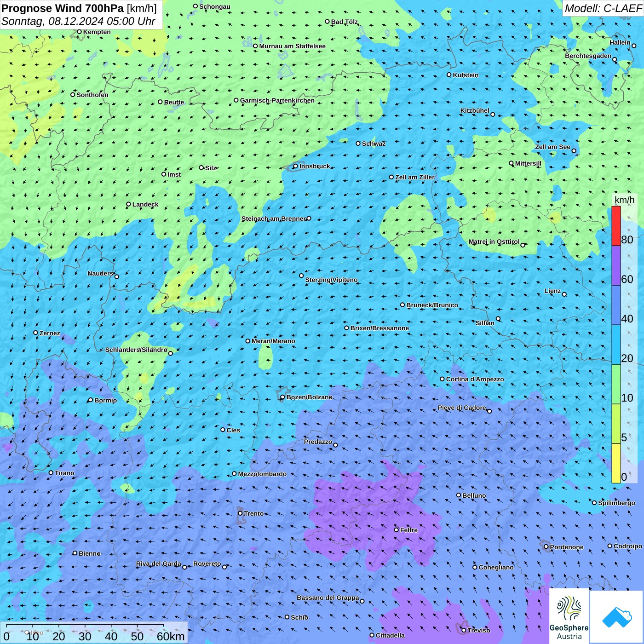This screenshot has width=644, height=644.
Task: Click the 'Steinach am Brenner' label
Action: pos(274,218)
